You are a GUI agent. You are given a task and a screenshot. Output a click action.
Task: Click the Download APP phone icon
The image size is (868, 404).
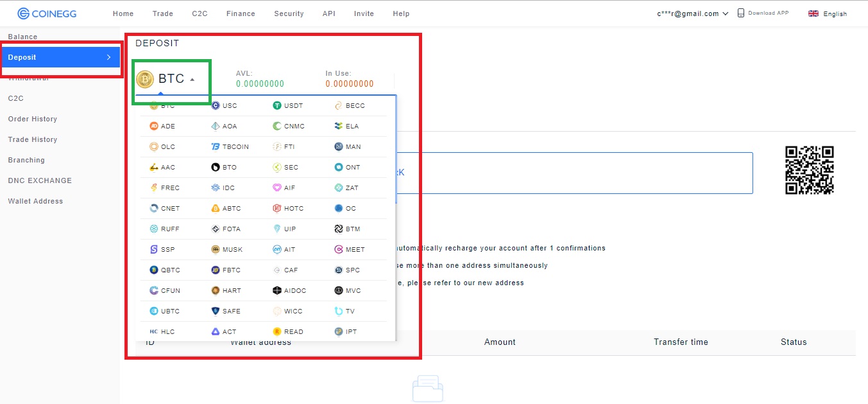tap(740, 13)
